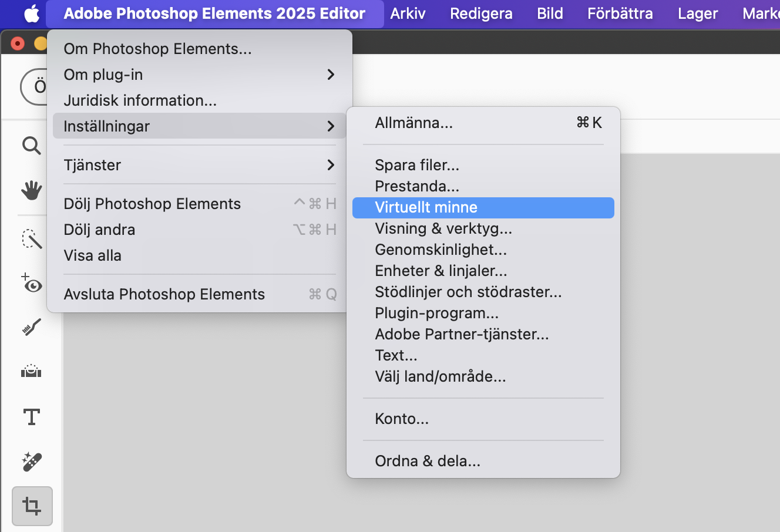Choose Dölj Photoshop Elements
The width and height of the screenshot is (780, 532).
pos(200,204)
